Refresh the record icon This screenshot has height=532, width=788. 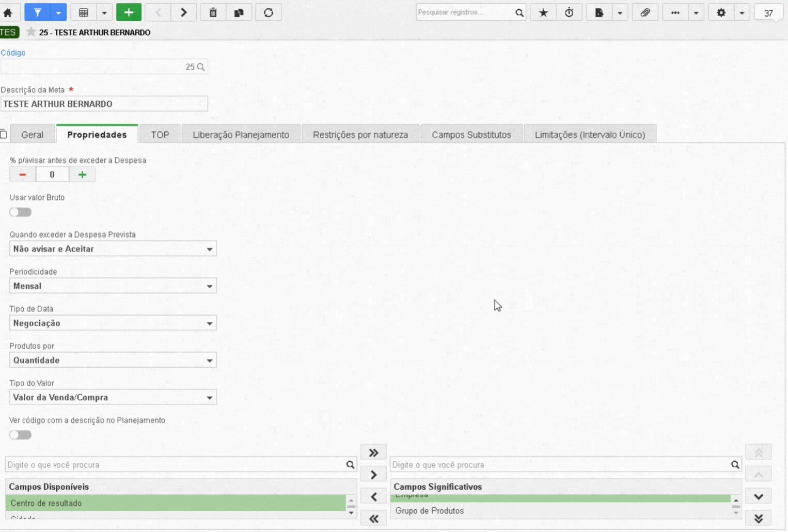tap(269, 12)
